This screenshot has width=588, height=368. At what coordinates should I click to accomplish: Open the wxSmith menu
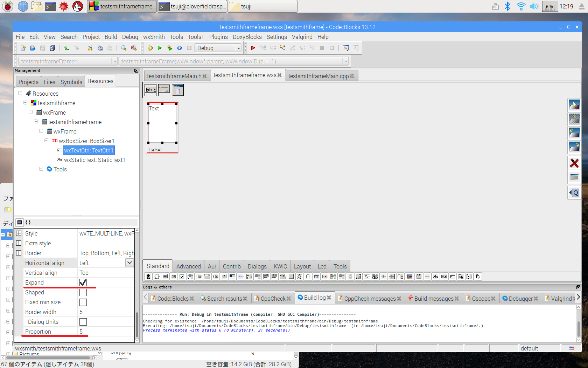click(154, 37)
